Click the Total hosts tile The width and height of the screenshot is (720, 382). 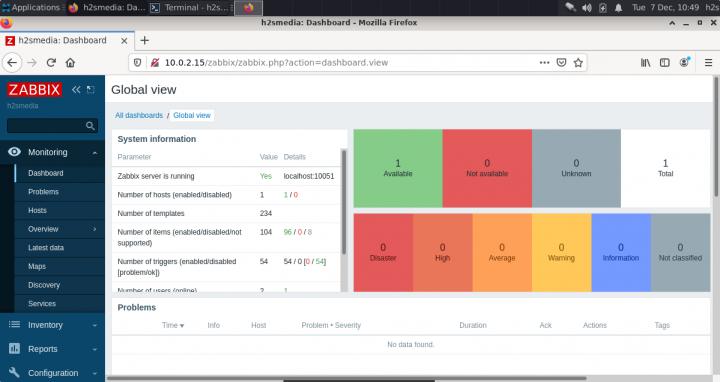pos(665,168)
